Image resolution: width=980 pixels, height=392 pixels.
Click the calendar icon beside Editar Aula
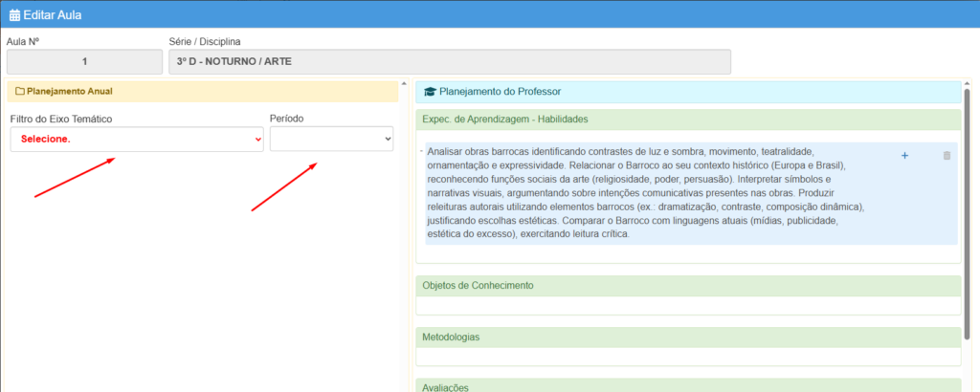point(14,14)
